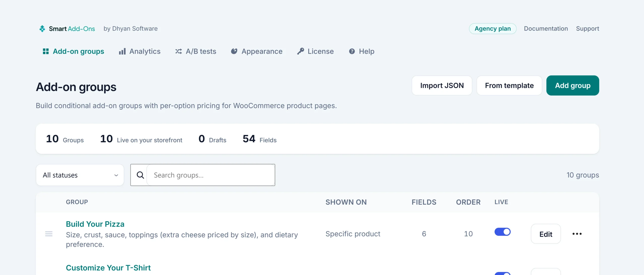Viewport: 644px width, 275px height.
Task: Open the Appearance tab
Action: coord(257,51)
